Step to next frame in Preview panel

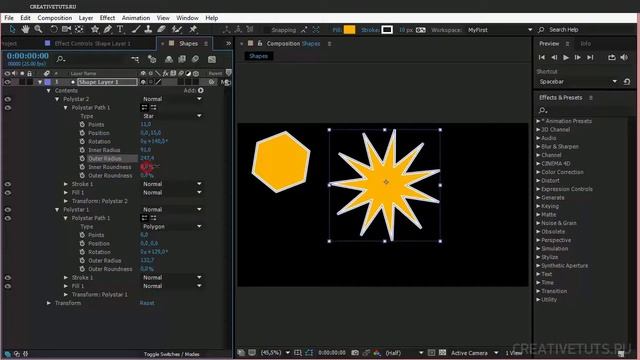578,58
